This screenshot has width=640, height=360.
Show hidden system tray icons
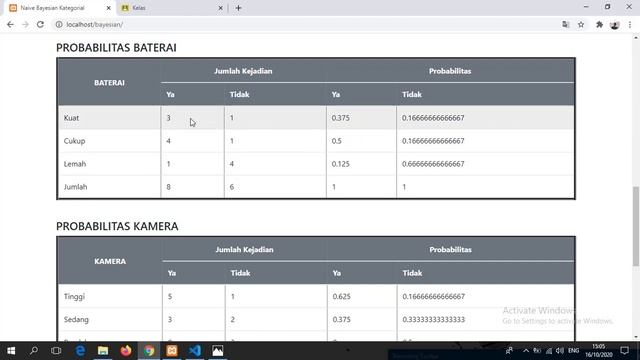[x=526, y=351]
